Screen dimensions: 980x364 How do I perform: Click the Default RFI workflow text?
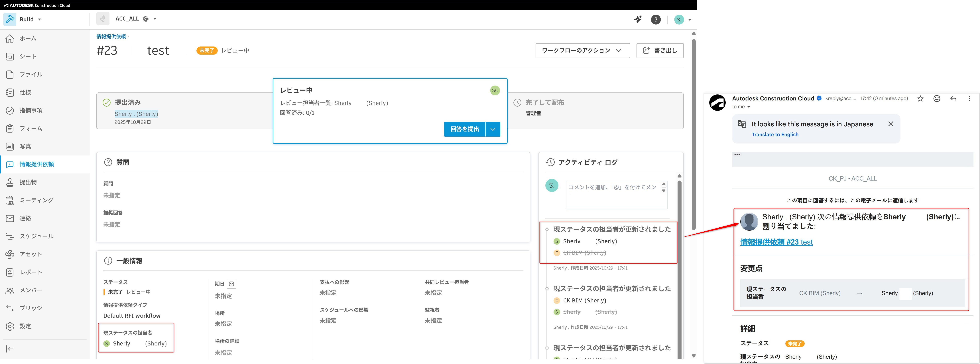click(132, 316)
